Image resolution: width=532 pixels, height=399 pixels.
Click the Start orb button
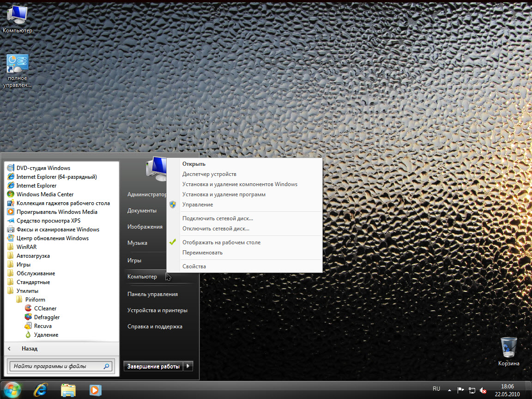(x=12, y=390)
